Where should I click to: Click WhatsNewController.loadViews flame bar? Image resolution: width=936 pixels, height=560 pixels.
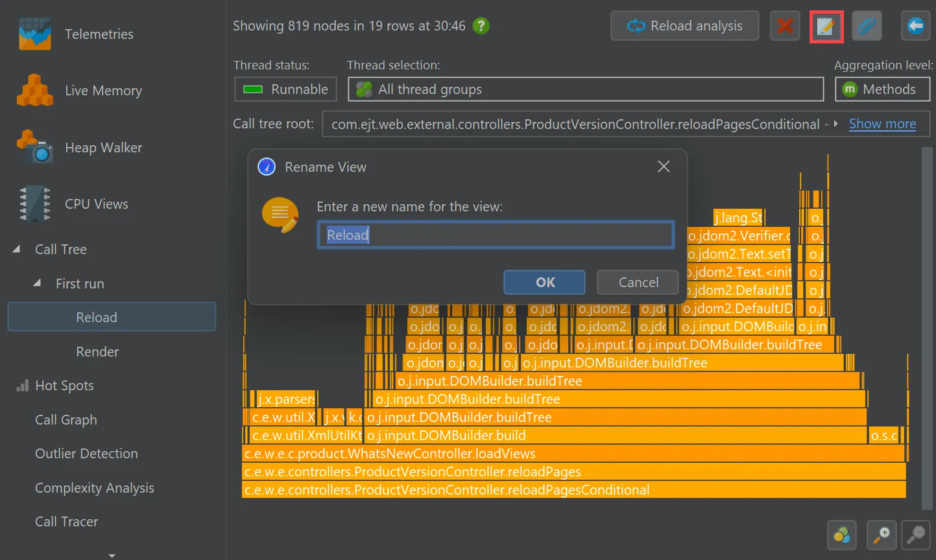[x=574, y=454]
